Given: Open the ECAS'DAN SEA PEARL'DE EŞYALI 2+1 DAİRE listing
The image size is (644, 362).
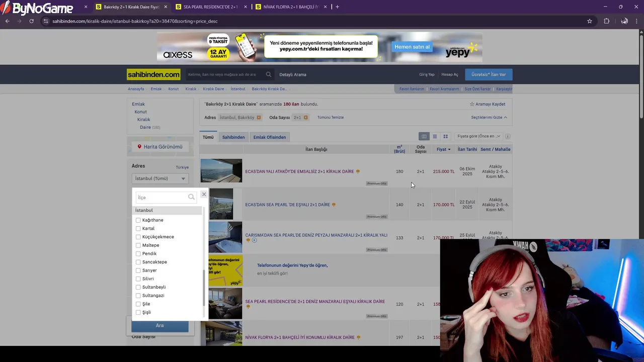Looking at the screenshot, I should click(287, 205).
